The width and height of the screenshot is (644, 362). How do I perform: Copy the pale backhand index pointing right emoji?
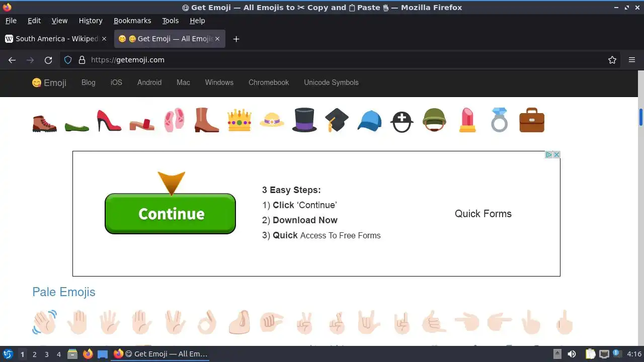pos(499,322)
